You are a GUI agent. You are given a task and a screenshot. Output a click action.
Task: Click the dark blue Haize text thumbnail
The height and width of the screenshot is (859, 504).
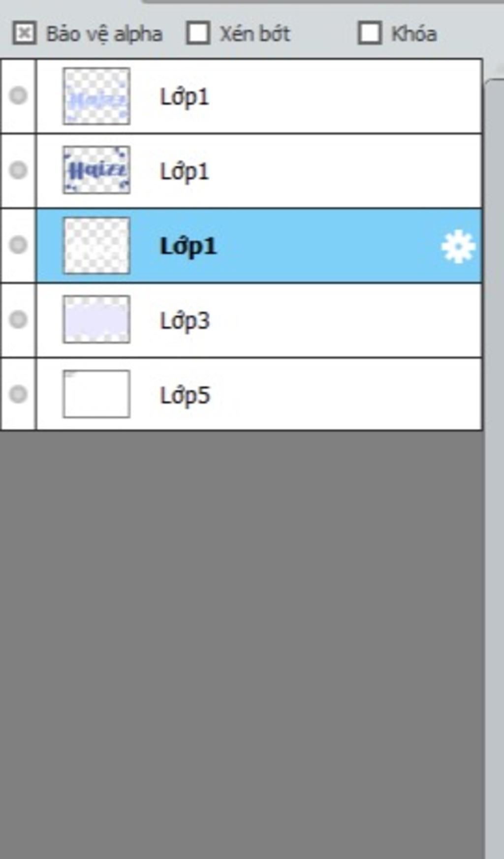[96, 170]
